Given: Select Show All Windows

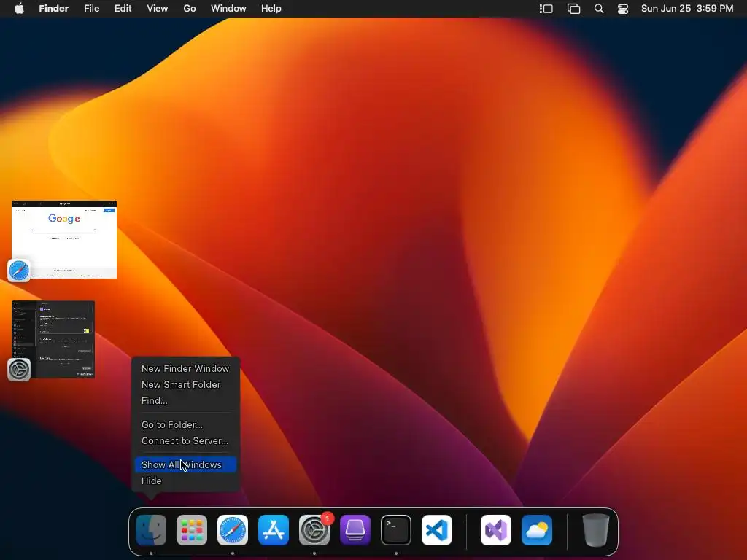Looking at the screenshot, I should tap(185, 464).
